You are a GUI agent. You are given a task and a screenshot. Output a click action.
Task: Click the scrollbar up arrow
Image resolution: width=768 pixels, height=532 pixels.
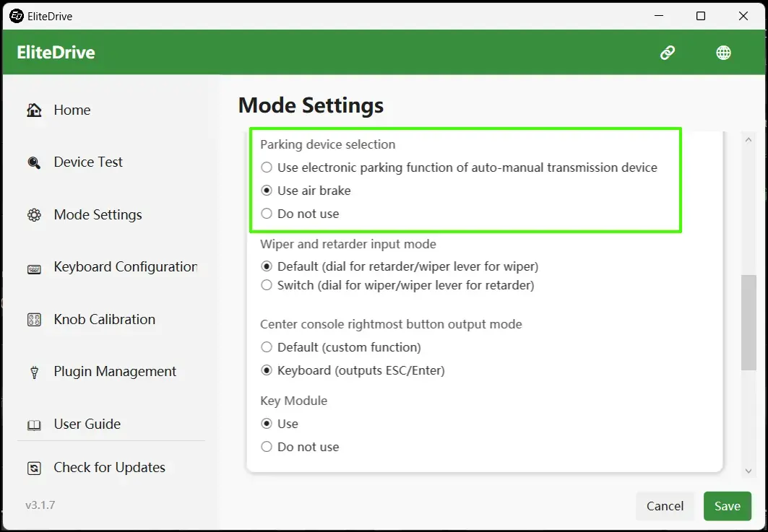click(748, 140)
